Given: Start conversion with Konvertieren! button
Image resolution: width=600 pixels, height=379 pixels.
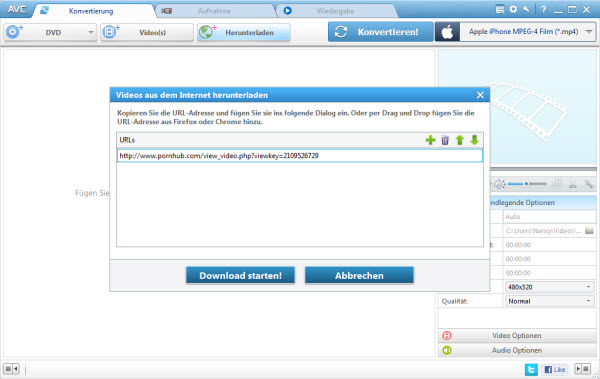Looking at the screenshot, I should pyautogui.click(x=380, y=32).
